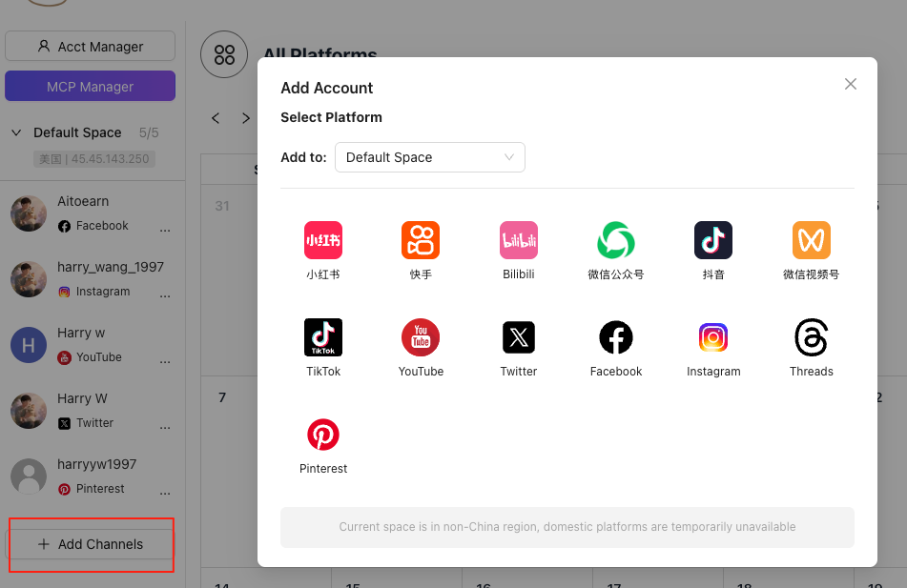The image size is (907, 588).
Task: Click the 5/5 account count label
Action: [149, 132]
